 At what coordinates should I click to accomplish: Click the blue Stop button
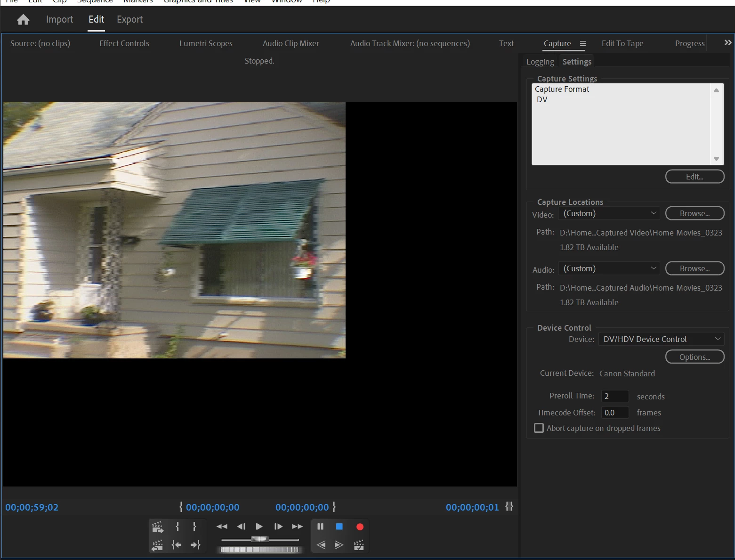[339, 527]
